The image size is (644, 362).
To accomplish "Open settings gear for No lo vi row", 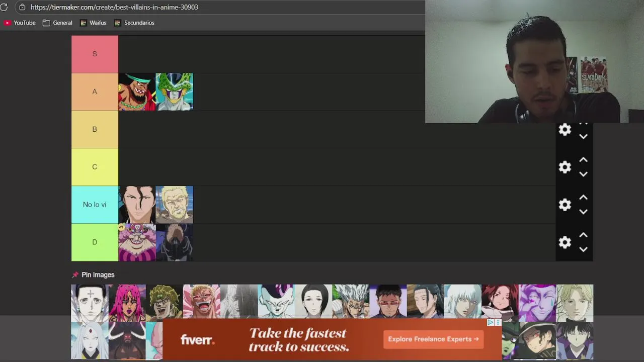I will [565, 205].
